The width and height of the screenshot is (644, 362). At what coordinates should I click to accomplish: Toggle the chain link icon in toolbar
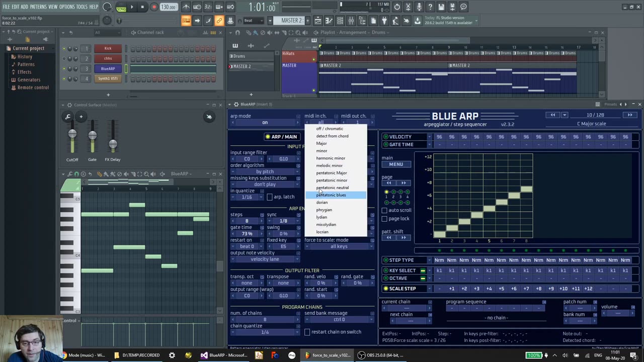click(219, 21)
